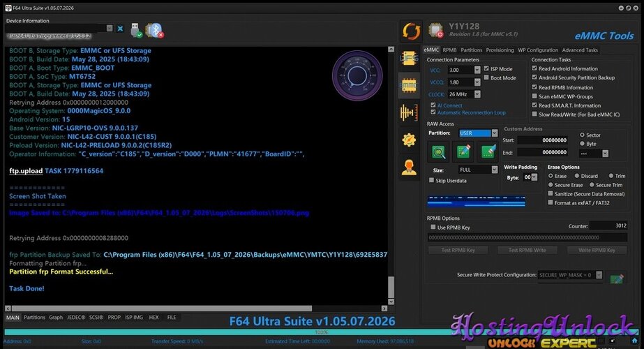Image resolution: width=644 pixels, height=349 pixels.
Task: Check the Use RPMB Key option
Action: pos(433,227)
